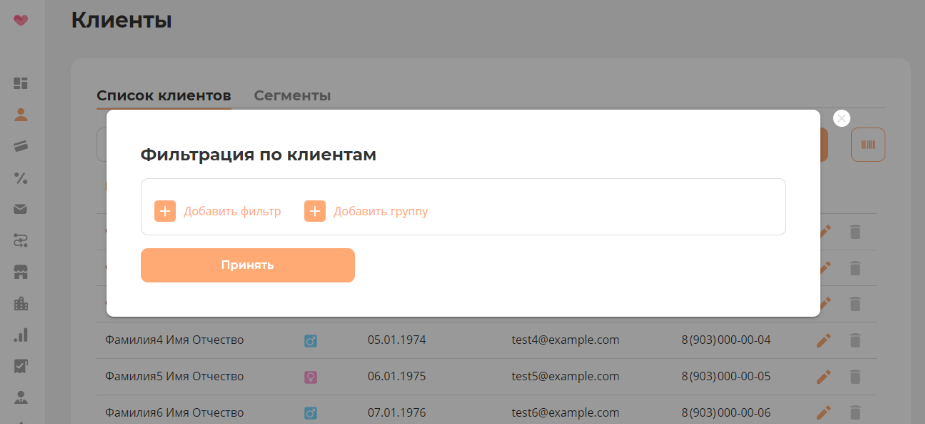
Task: Select the Список клиентов tab
Action: point(164,96)
